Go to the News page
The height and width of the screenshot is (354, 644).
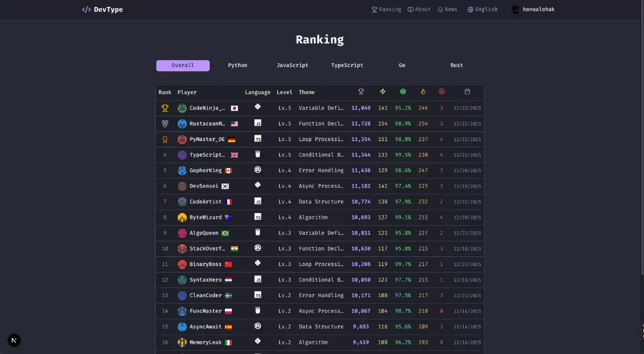tap(447, 9)
